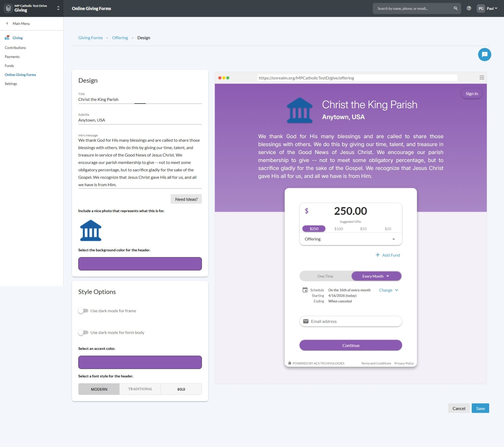The width and height of the screenshot is (504, 447).
Task: Click the envelope icon in email field
Action: point(306,321)
